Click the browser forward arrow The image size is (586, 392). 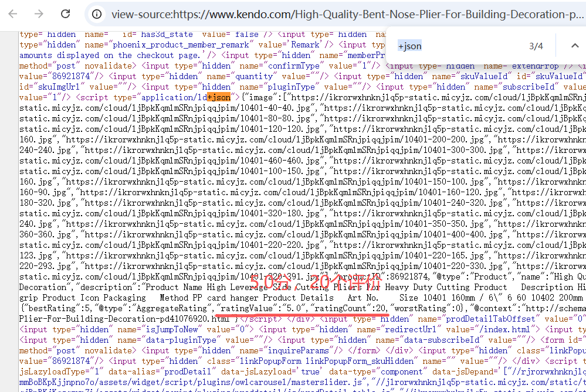(x=39, y=14)
